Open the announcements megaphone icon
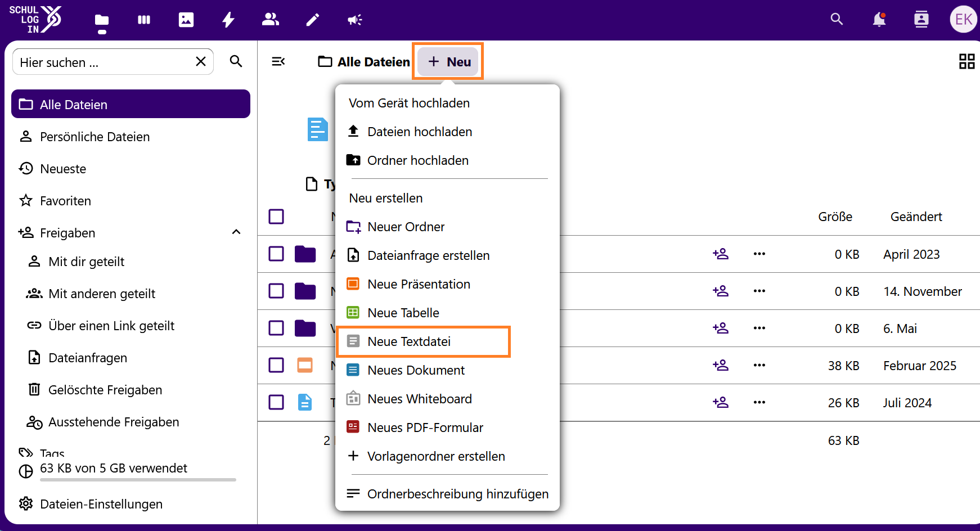The width and height of the screenshot is (980, 531). click(x=354, y=20)
